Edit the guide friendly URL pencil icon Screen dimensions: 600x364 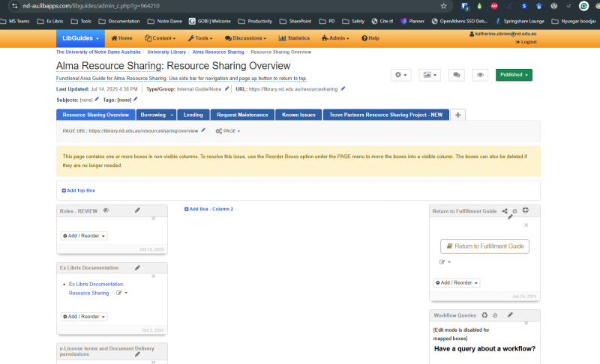click(343, 88)
